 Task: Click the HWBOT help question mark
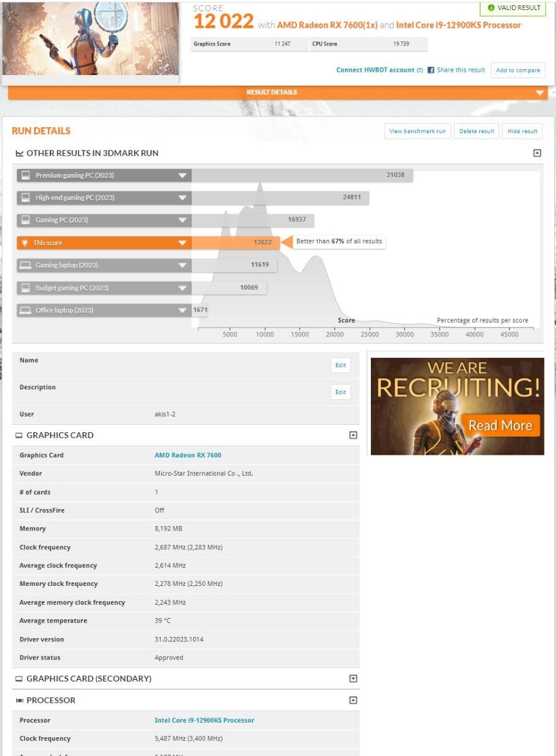[x=420, y=70]
